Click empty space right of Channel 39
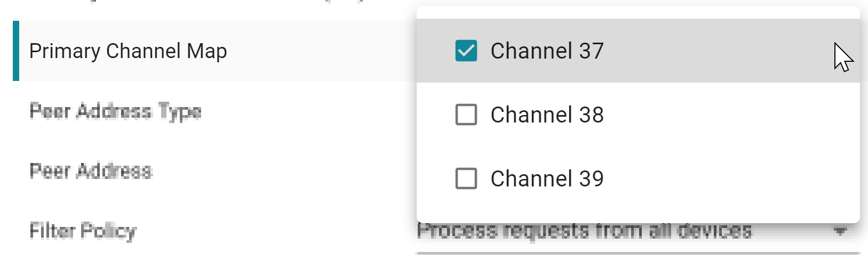 [731, 179]
